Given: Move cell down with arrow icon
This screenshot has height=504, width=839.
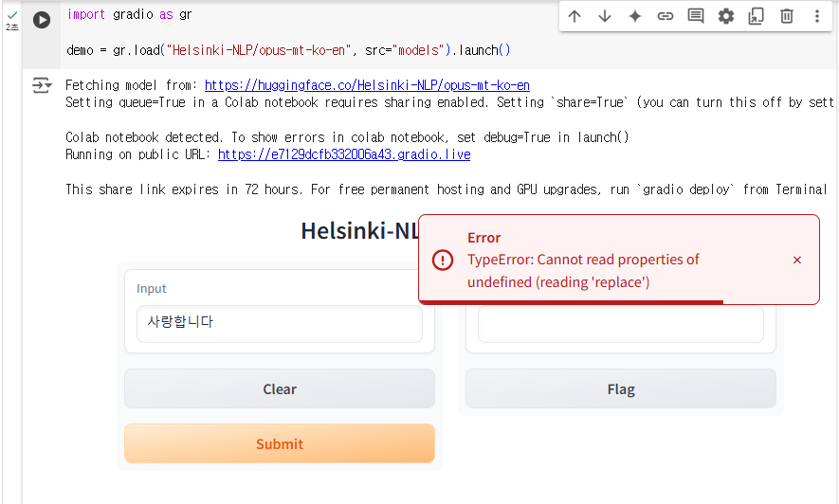Looking at the screenshot, I should (x=605, y=16).
